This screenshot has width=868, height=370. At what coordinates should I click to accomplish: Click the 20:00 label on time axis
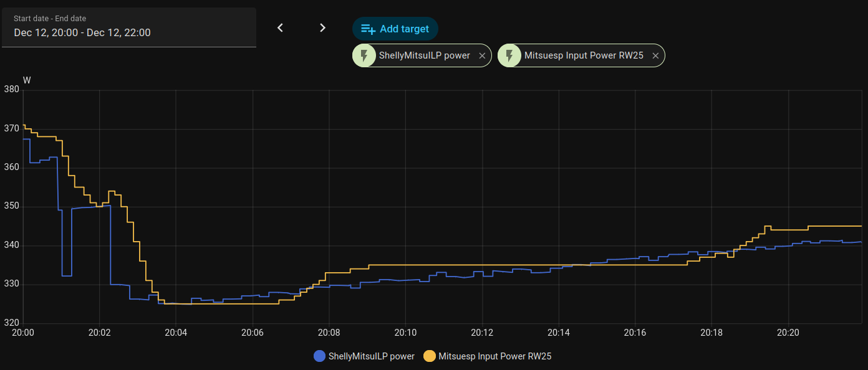click(23, 333)
